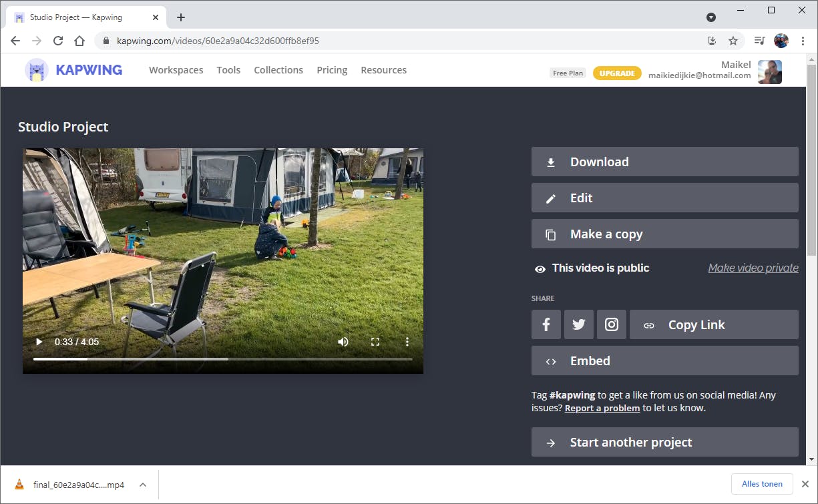The width and height of the screenshot is (818, 504).
Task: Click the address bar URL
Action: (x=218, y=41)
